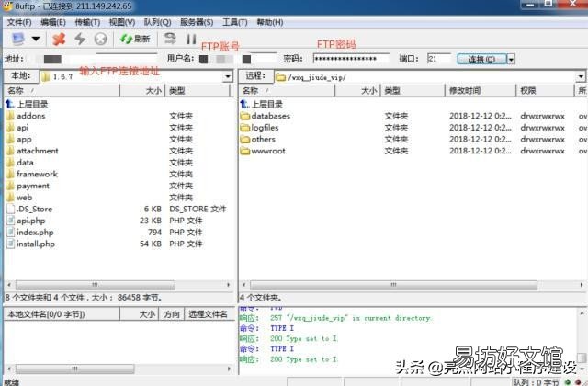Go to local 上层目录 parent directory
The width and height of the screenshot is (588, 386).
[x=27, y=104]
